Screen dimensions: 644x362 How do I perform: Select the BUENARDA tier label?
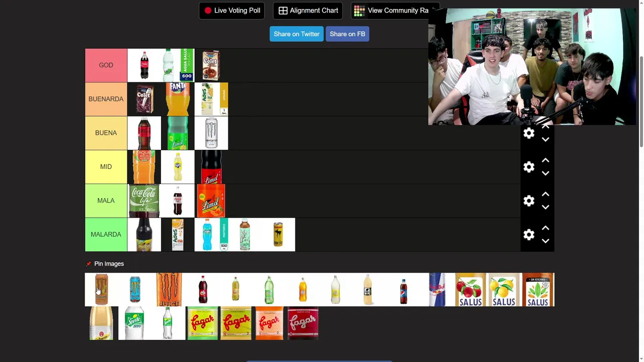pyautogui.click(x=106, y=99)
